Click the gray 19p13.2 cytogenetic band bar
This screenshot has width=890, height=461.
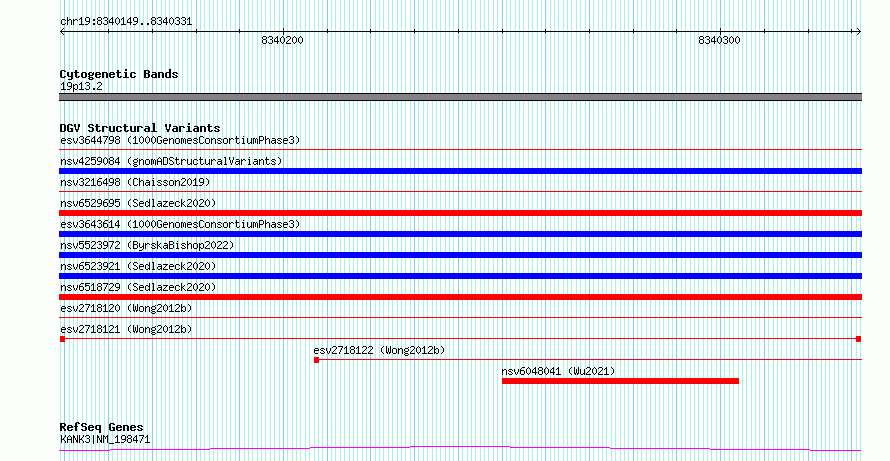pyautogui.click(x=460, y=97)
